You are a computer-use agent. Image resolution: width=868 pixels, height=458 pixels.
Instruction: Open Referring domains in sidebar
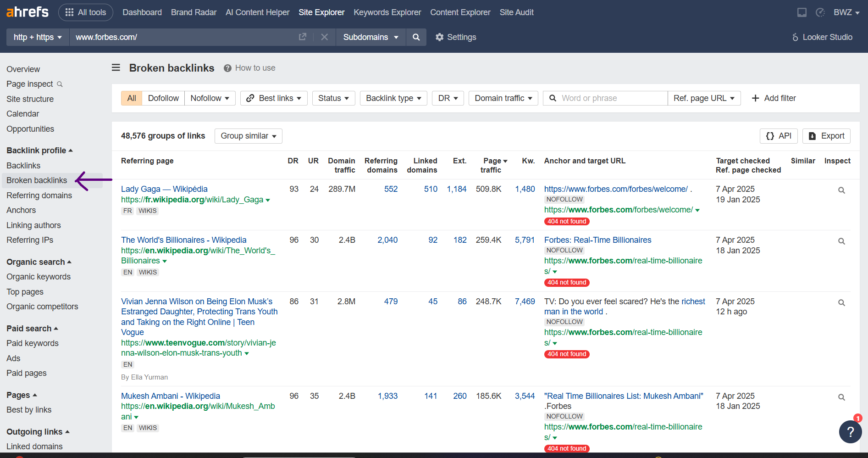(39, 195)
